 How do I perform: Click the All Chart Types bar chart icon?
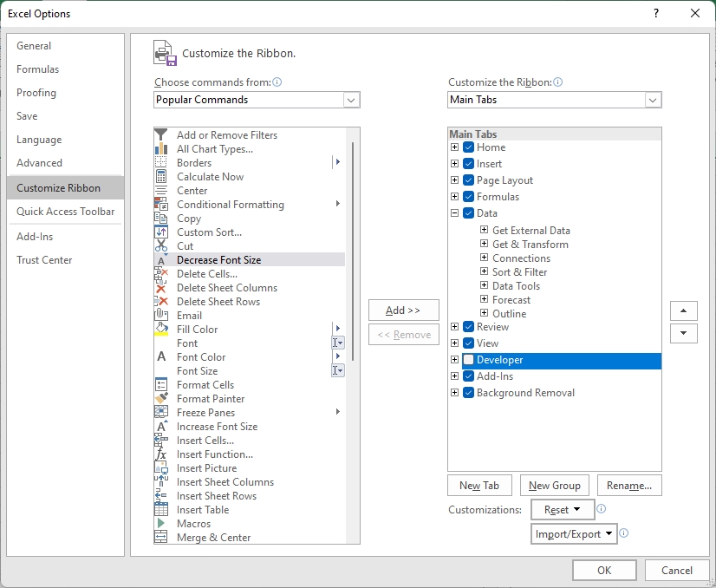tap(160, 149)
